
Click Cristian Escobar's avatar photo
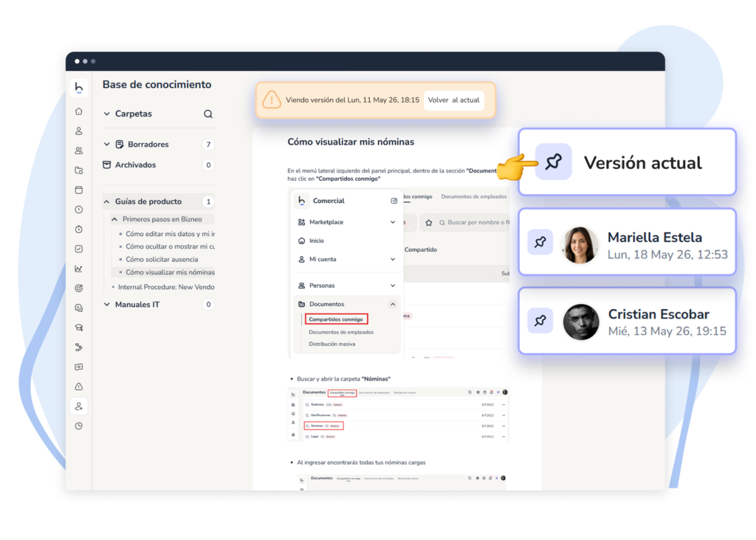(x=580, y=322)
